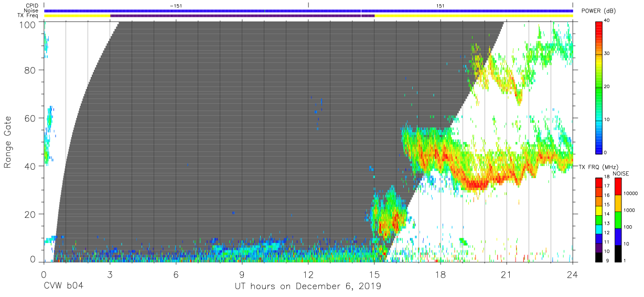Select the 30 tick on the POWER scale
644x297 pixels.
coord(607,53)
